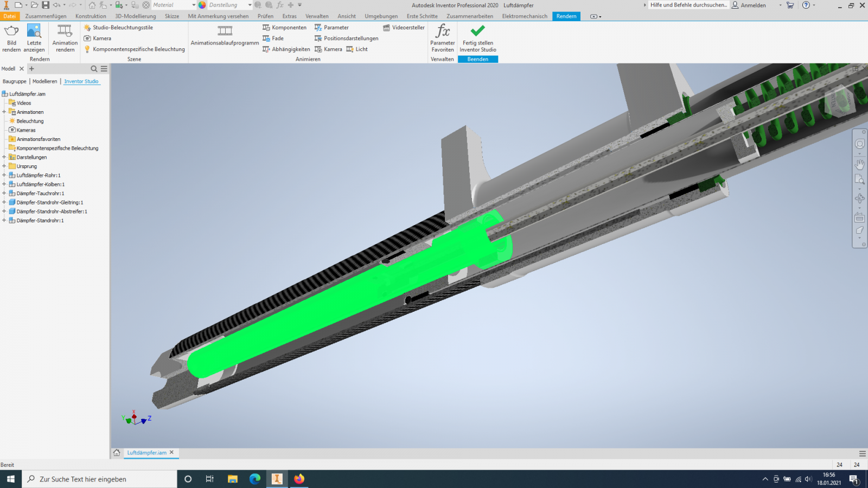This screenshot has width=868, height=488.
Task: Click the Windows Start button
Action: click(11, 479)
